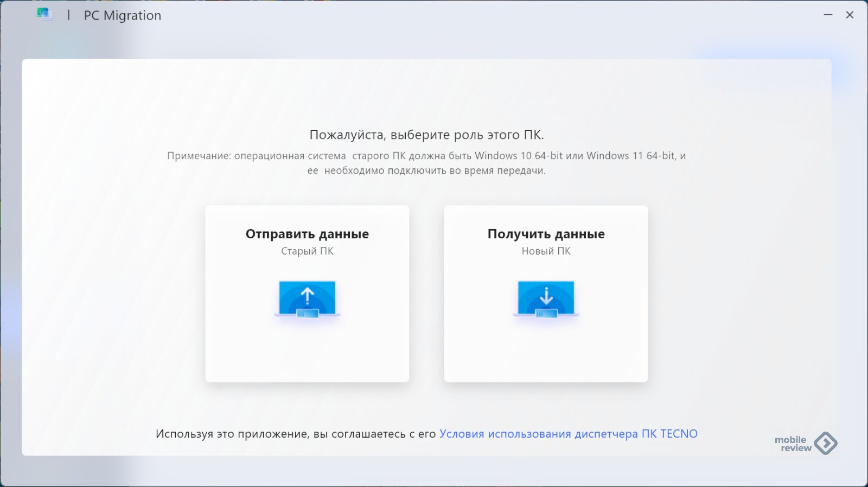Select the "Получить данные" heading
The width and height of the screenshot is (868, 487).
coord(546,234)
